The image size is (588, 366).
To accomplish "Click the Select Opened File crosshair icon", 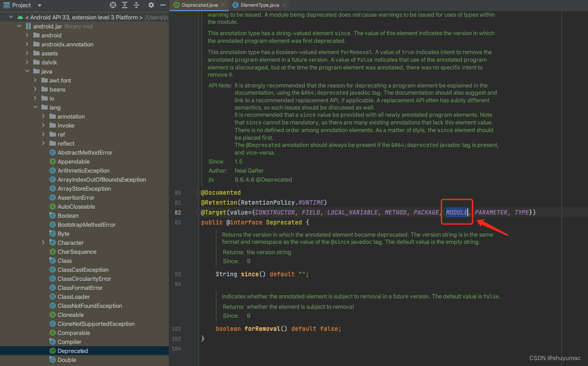I will pos(113,5).
